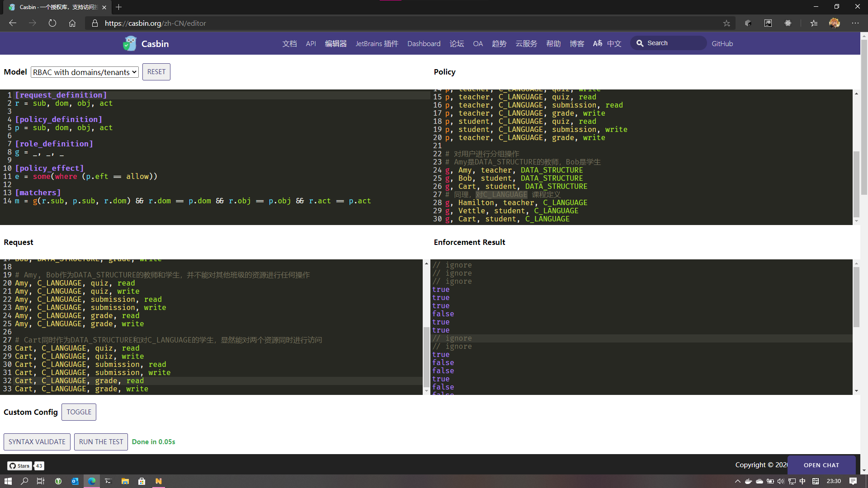Click policy line 'g, Hamilton, teacher, C_LANGUAGE'
This screenshot has width=868, height=488.
point(516,203)
